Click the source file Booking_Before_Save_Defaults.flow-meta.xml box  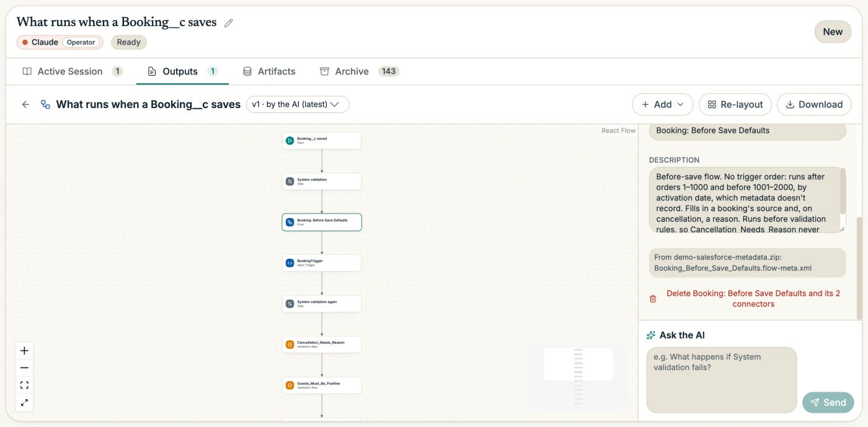747,263
